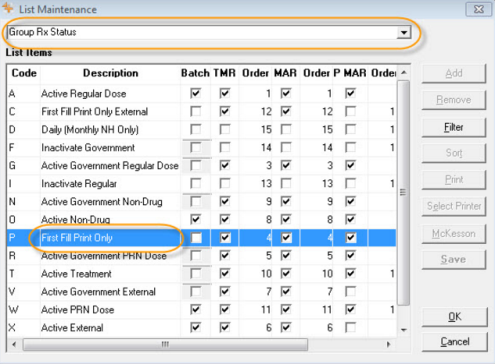The width and height of the screenshot is (495, 364).
Task: Click the Code column header
Action: click(24, 73)
